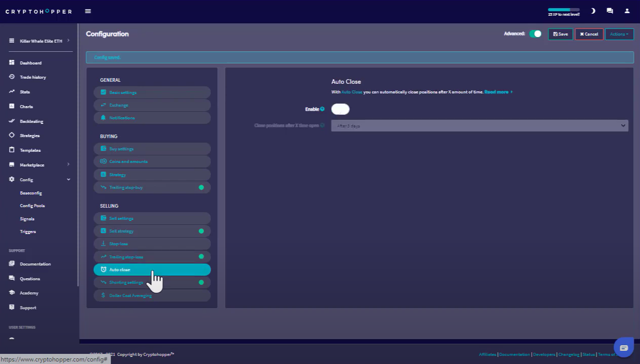The height and width of the screenshot is (364, 640).
Task: Click the hamburger menu icon
Action: coord(88,11)
